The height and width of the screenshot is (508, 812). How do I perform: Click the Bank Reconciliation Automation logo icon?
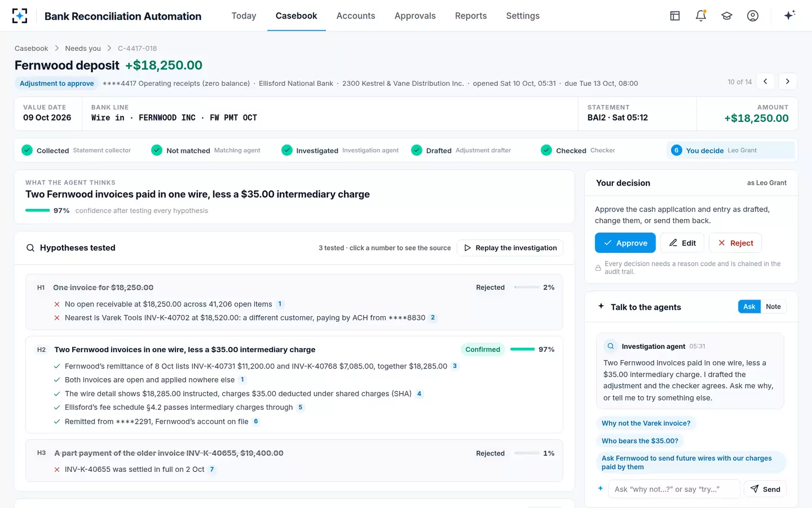click(x=20, y=16)
